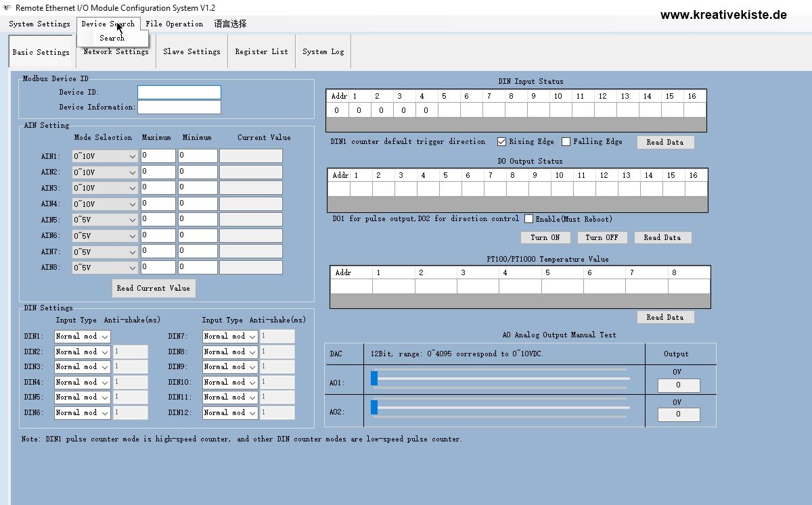This screenshot has height=505, width=812.
Task: Click the AO1 output value box
Action: pyautogui.click(x=679, y=385)
